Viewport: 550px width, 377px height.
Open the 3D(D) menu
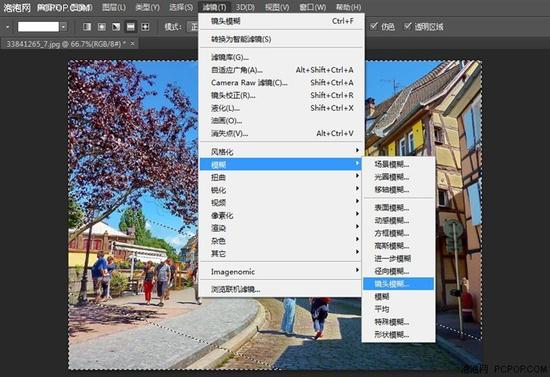click(245, 7)
